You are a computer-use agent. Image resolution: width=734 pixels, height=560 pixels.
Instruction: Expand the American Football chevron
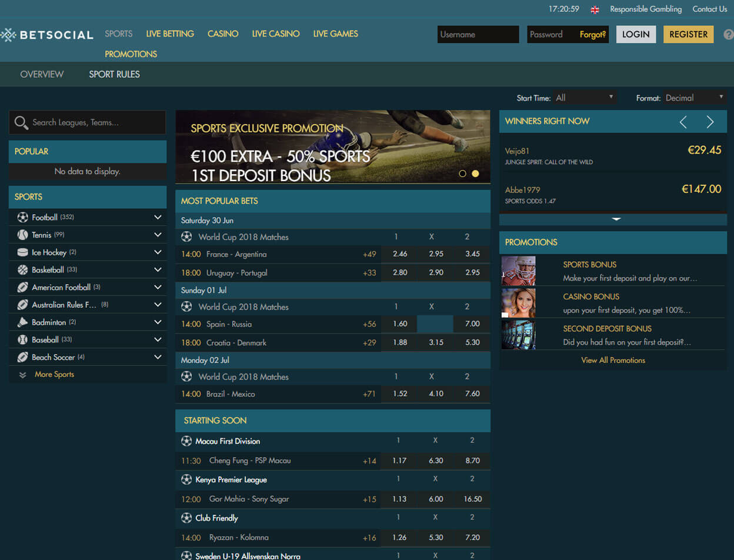158,287
